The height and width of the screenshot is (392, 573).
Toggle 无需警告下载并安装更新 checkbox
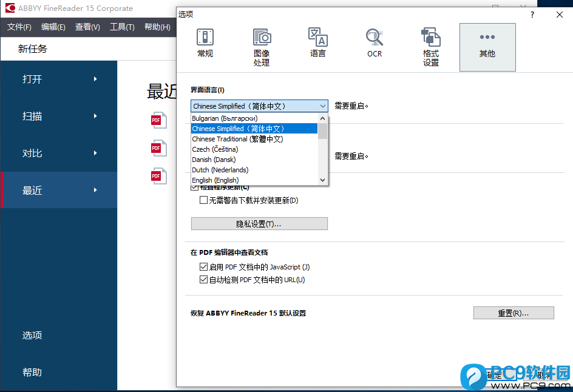pyautogui.click(x=203, y=200)
